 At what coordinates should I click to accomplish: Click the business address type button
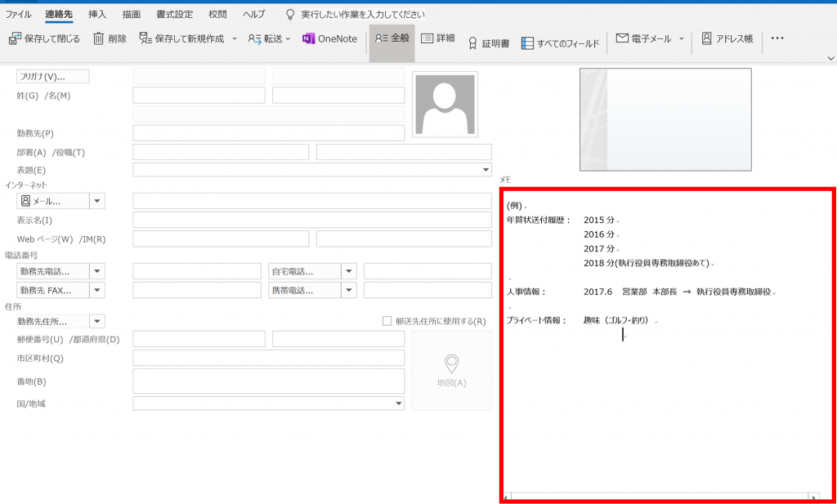coord(51,322)
